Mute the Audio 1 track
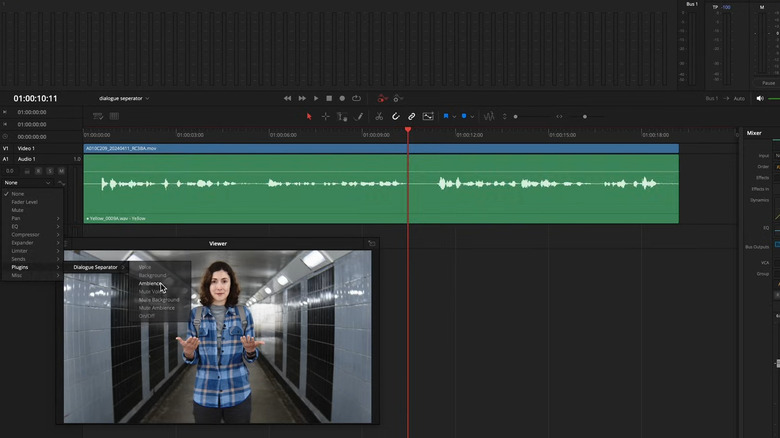 click(x=61, y=171)
